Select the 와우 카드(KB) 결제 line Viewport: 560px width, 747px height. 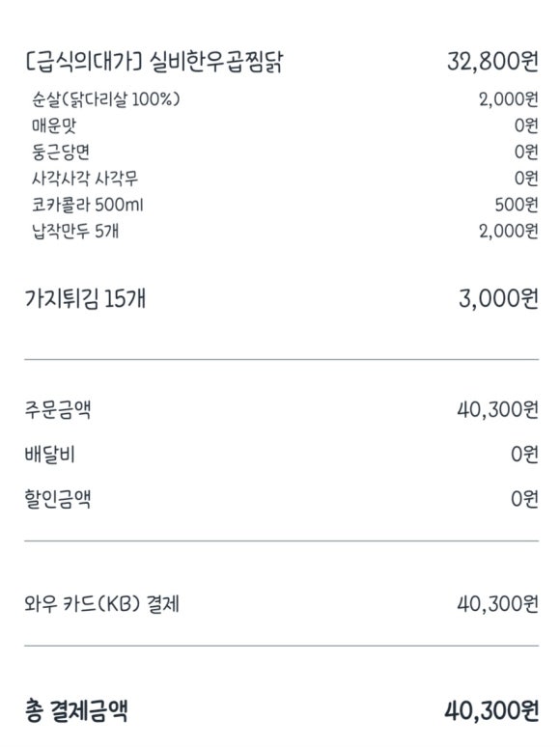[x=102, y=604]
